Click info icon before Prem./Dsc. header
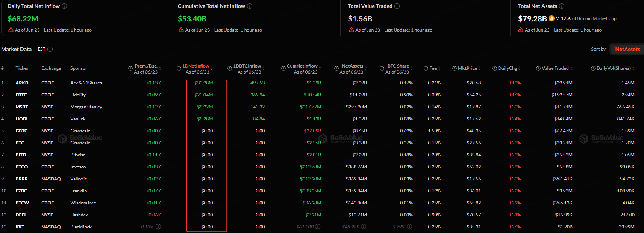The image size is (644, 233). [130, 68]
